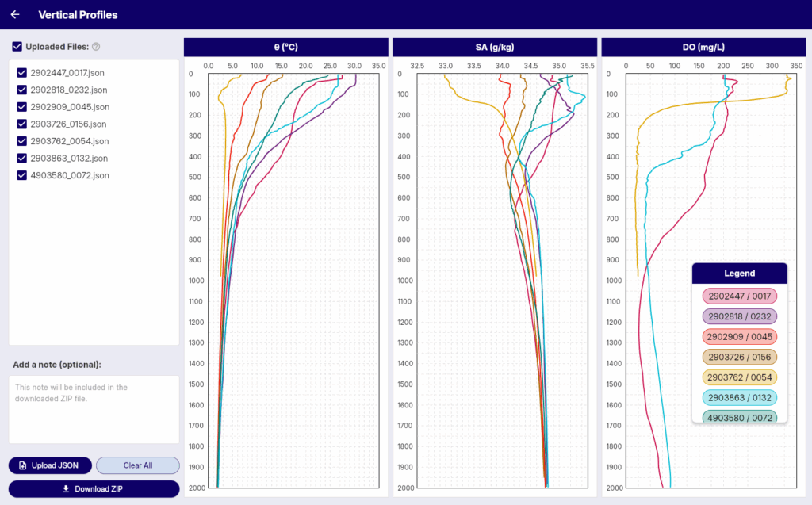Click the download icon on Download ZIP button
This screenshot has height=505, width=812.
point(66,488)
